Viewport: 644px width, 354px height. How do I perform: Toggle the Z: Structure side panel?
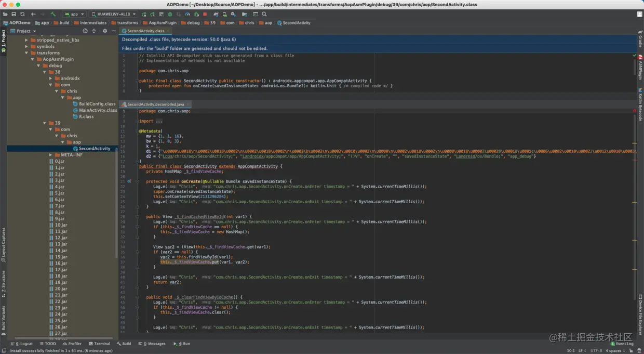point(3,284)
